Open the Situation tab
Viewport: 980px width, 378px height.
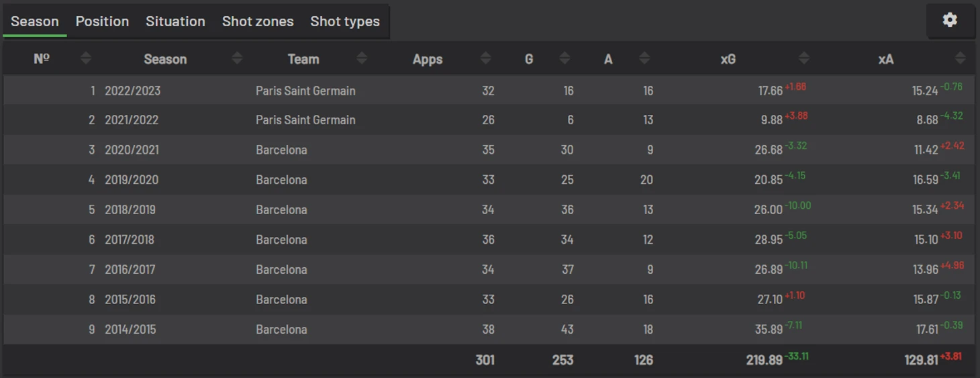click(x=175, y=21)
